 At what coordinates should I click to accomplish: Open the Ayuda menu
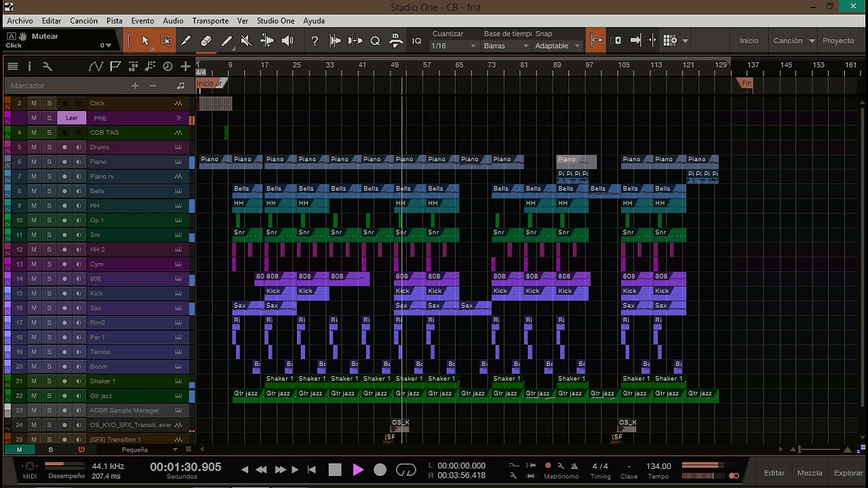(x=314, y=21)
